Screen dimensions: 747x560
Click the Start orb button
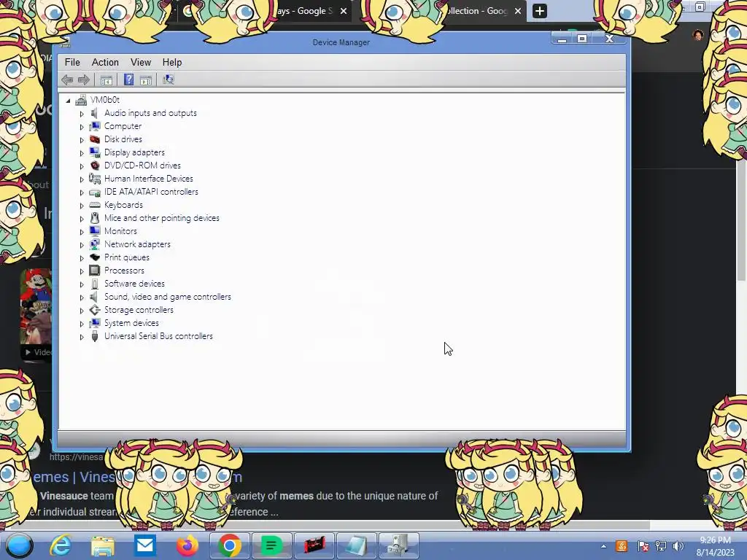[x=19, y=545]
